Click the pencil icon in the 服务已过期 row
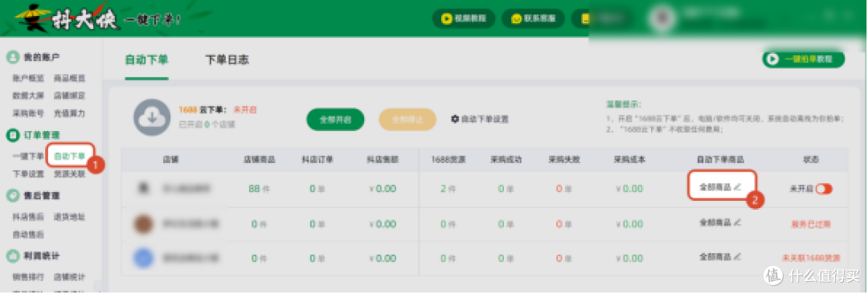The image size is (868, 294). 737,223
